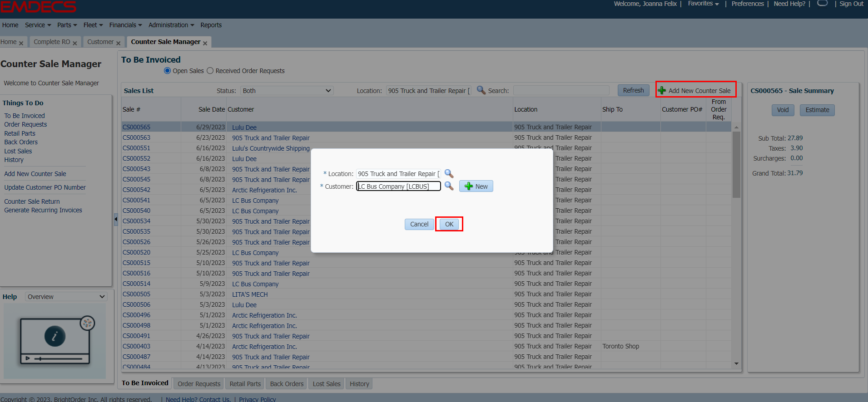The image size is (868, 402).
Task: Click the Location lookup magnifier in dialog
Action: tap(449, 173)
